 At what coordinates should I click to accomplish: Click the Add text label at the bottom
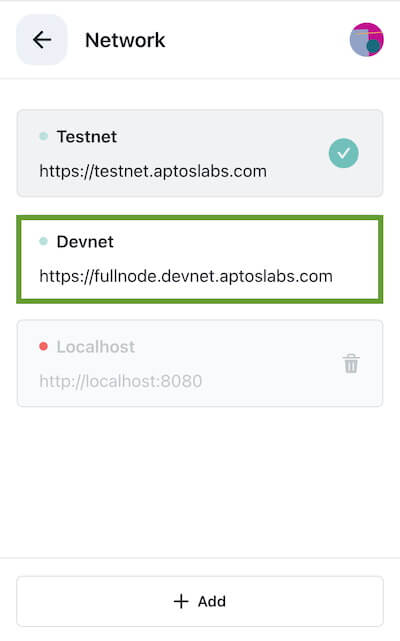pyautogui.click(x=212, y=601)
